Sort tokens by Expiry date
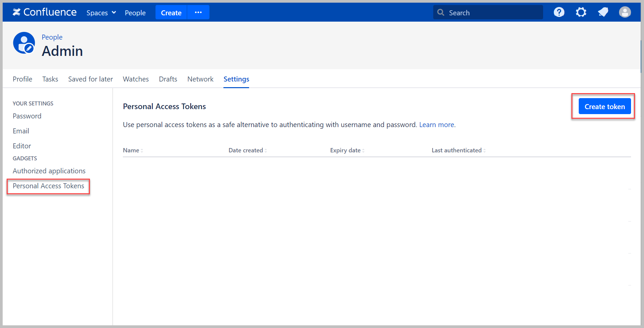The height and width of the screenshot is (328, 644). 345,150
